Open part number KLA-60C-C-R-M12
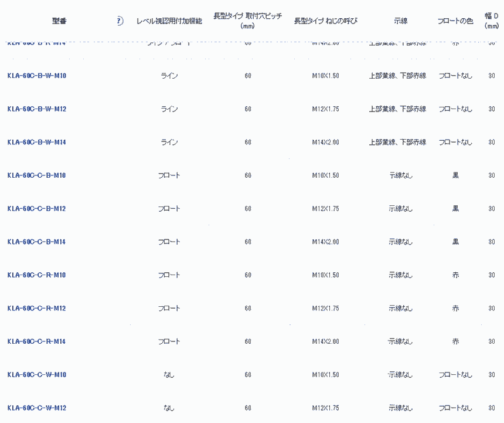504x423 pixels. coord(36,309)
